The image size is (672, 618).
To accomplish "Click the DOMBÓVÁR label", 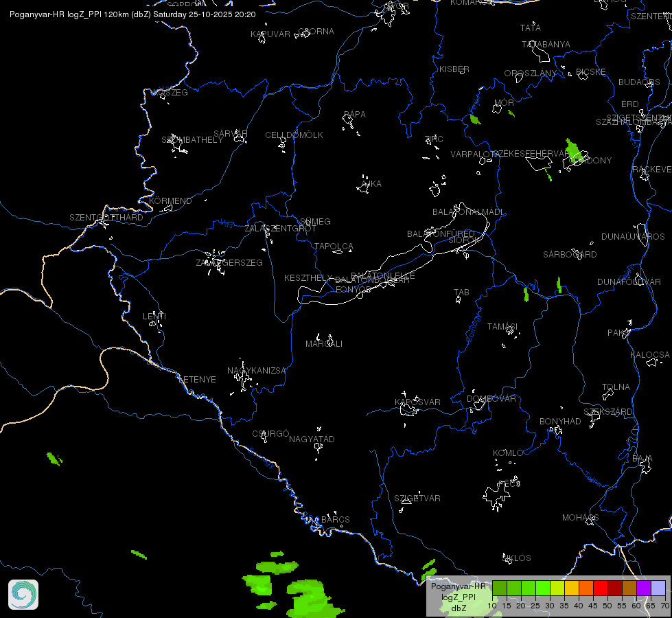I will 491,399.
